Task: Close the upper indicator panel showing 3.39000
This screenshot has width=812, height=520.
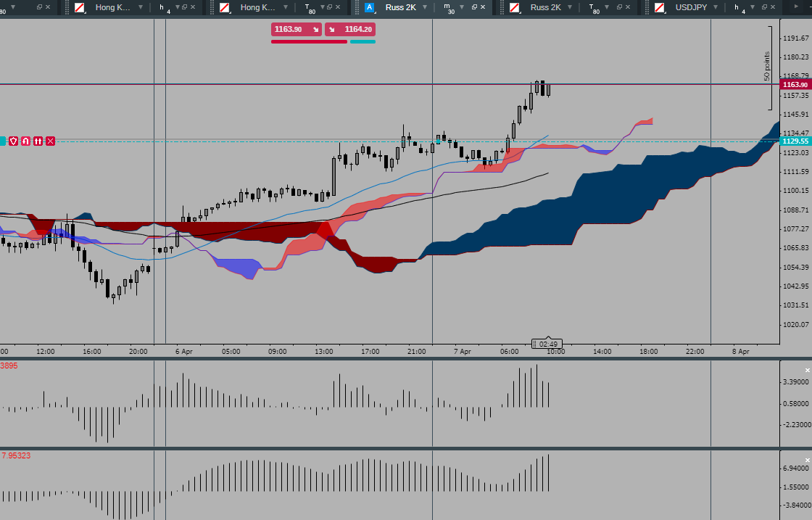Action: (807, 370)
